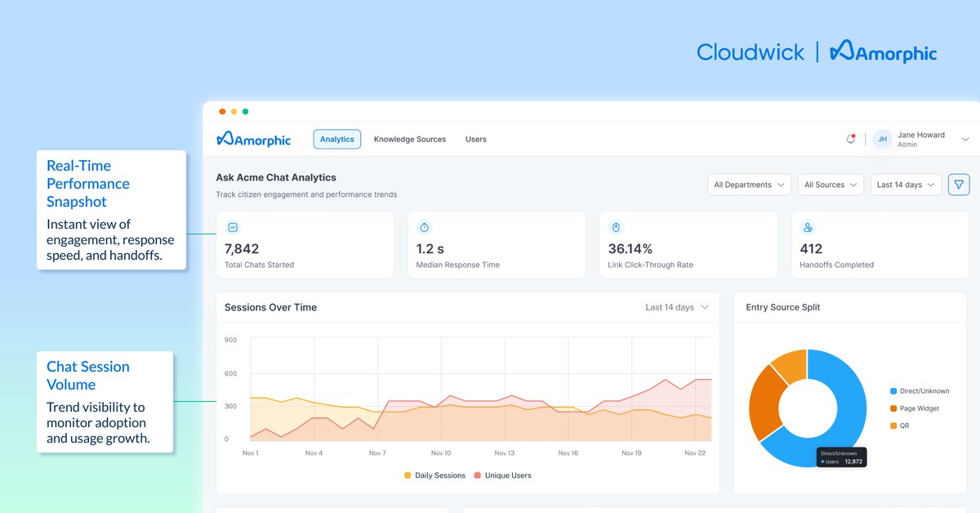Click the Link Click-Through Rate mouse icon
980x513 pixels.
coord(616,228)
